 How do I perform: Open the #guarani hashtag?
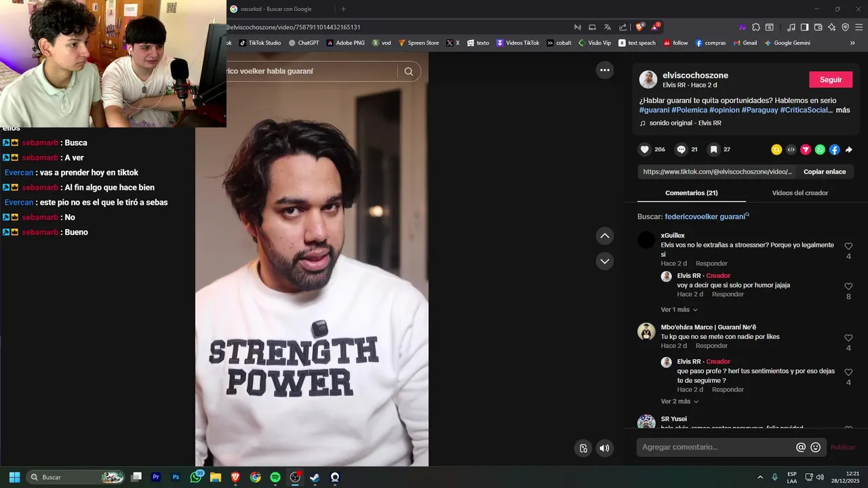pyautogui.click(x=654, y=110)
